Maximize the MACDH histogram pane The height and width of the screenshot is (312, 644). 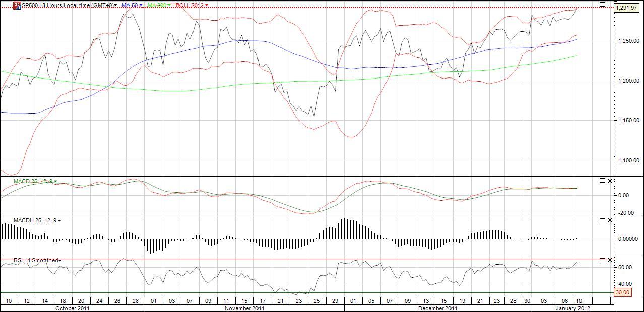(603, 220)
